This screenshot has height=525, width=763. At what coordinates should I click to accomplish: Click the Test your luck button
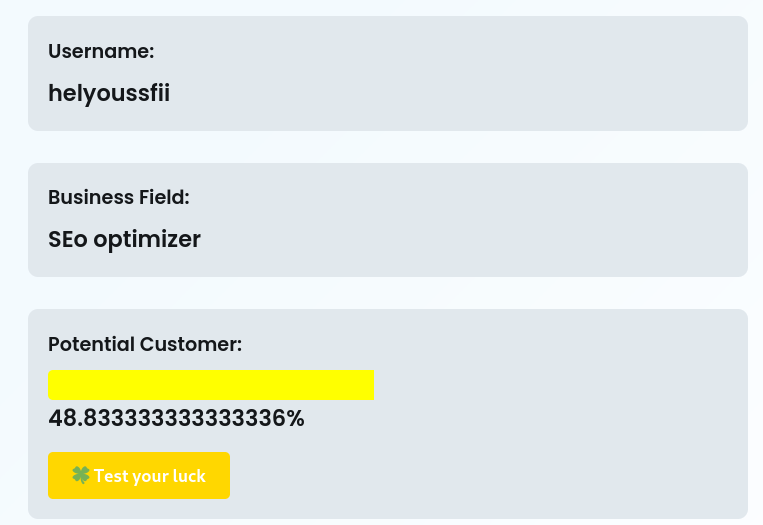(x=139, y=475)
